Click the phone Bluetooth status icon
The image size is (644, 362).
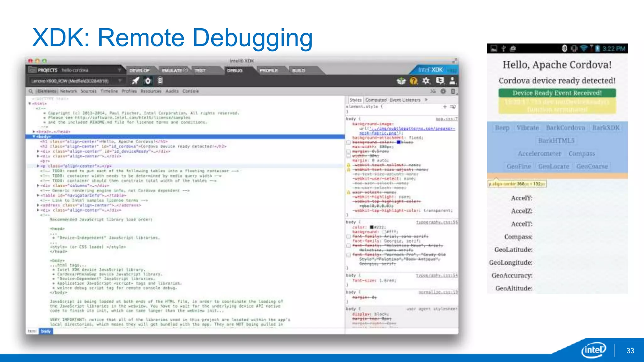[564, 48]
